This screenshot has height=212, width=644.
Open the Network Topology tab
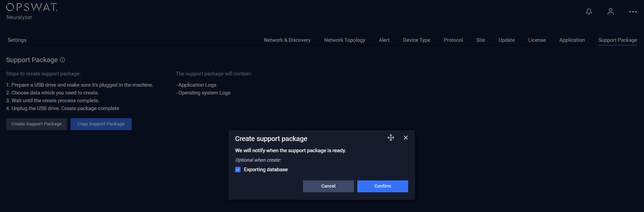(x=344, y=40)
